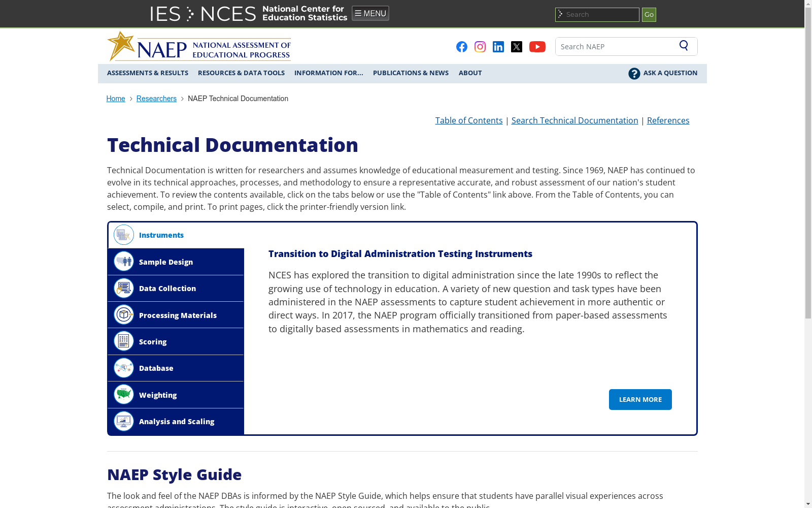Click Ask a Question link text
This screenshot has width=812, height=508.
pos(670,73)
